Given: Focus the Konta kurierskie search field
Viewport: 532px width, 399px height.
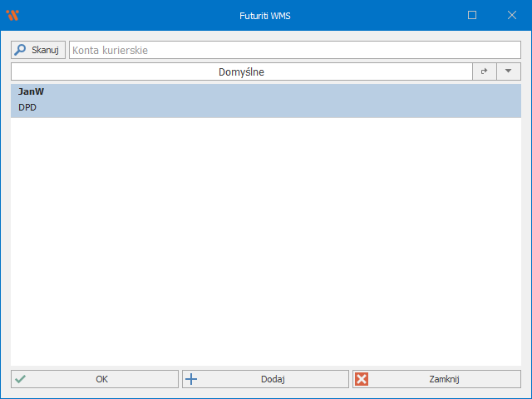Looking at the screenshot, I should pyautogui.click(x=294, y=50).
